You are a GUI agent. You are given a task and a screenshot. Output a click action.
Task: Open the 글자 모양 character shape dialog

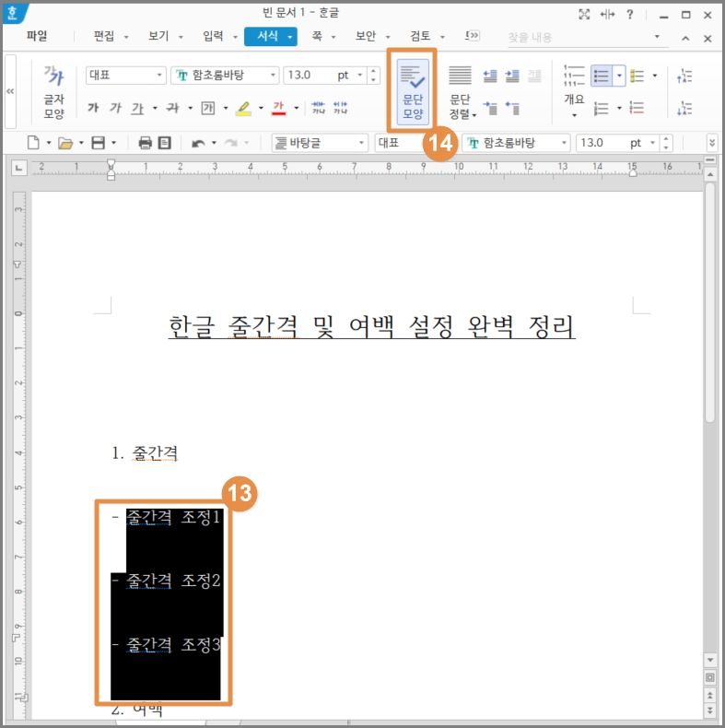click(53, 92)
